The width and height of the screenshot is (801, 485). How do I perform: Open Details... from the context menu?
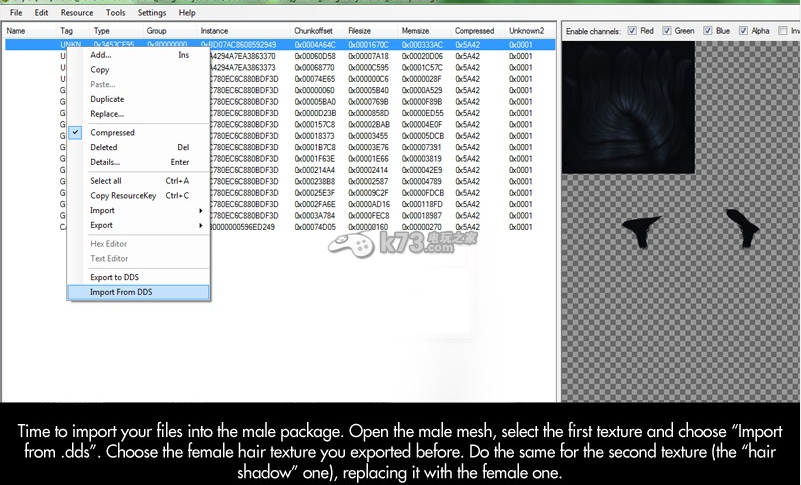105,162
